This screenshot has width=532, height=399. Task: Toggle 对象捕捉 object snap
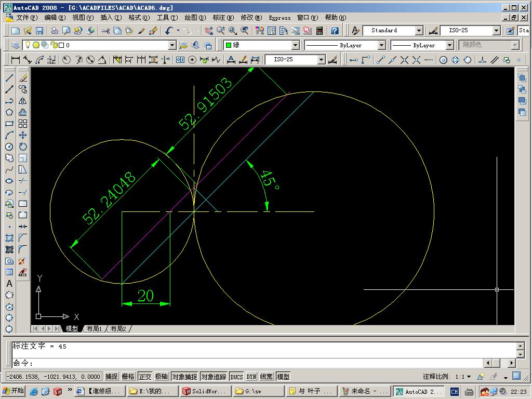pos(184,377)
